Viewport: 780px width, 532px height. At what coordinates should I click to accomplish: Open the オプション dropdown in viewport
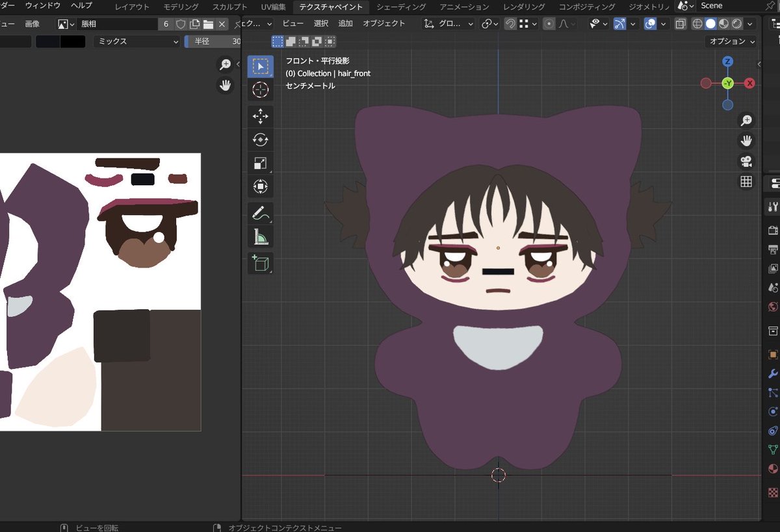click(x=733, y=41)
